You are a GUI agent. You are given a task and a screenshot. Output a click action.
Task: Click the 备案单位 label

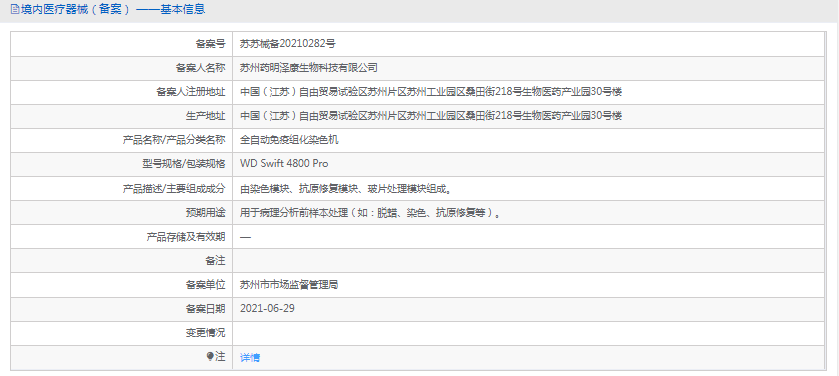[x=206, y=285]
